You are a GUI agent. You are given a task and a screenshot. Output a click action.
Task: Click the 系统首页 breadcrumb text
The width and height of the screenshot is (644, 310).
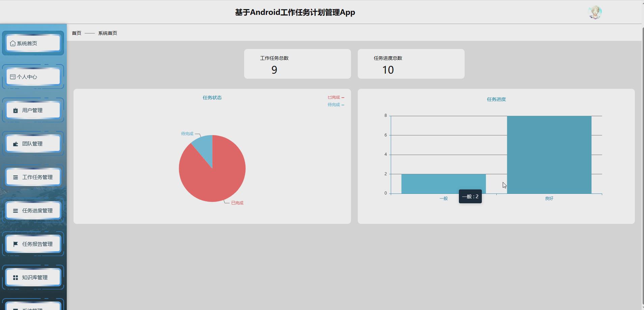(108, 33)
